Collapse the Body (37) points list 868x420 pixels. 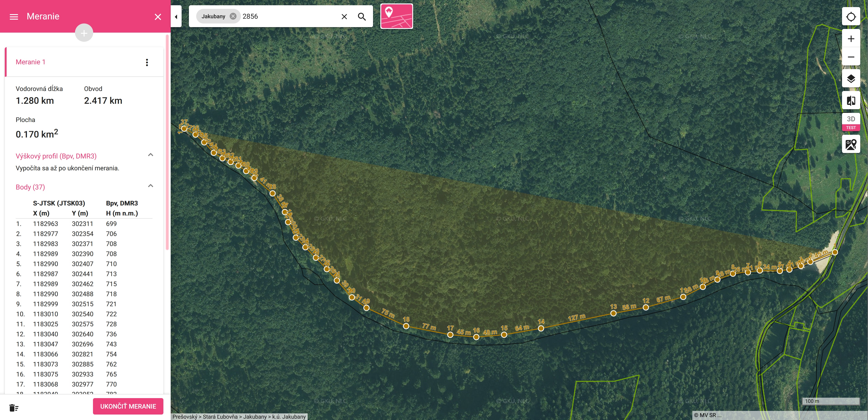coord(151,186)
